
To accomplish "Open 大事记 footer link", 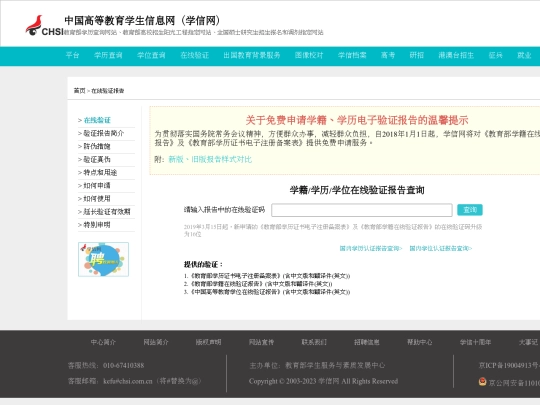I will [x=528, y=342].
